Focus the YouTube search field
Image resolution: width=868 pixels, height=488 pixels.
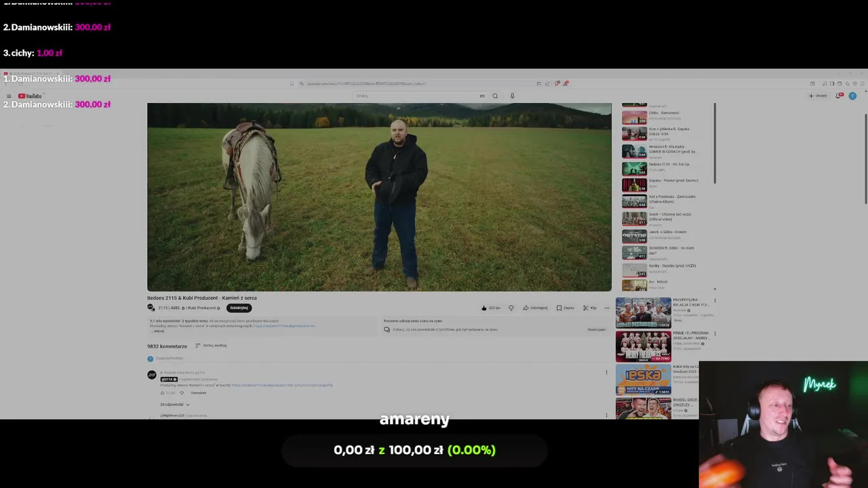click(x=415, y=96)
